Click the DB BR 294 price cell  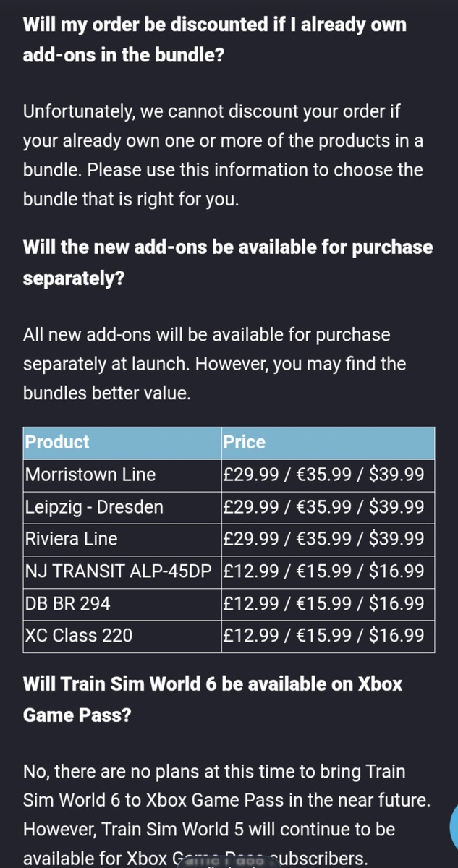(x=328, y=604)
